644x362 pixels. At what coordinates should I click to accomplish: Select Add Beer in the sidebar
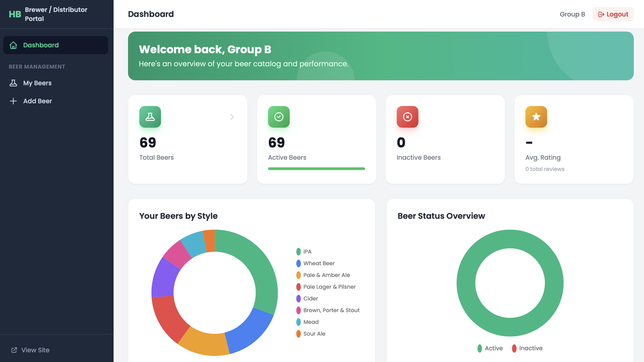(56, 101)
